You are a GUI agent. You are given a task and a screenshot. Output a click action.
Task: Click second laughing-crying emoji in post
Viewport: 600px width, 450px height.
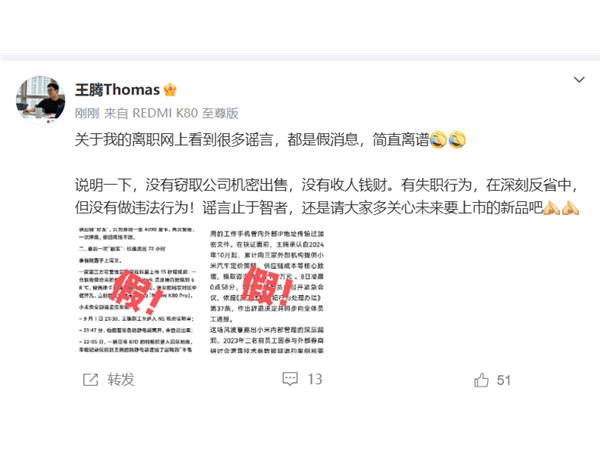[x=457, y=140]
